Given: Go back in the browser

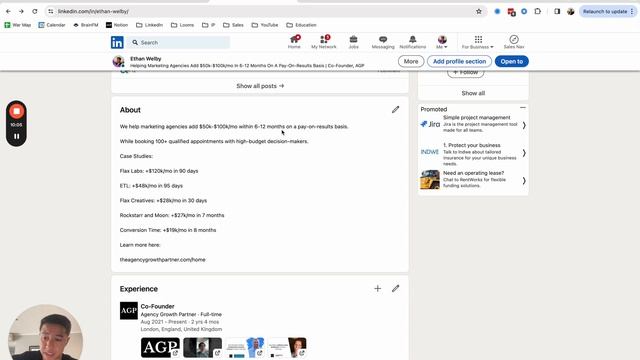Looking at the screenshot, I should [x=8, y=11].
